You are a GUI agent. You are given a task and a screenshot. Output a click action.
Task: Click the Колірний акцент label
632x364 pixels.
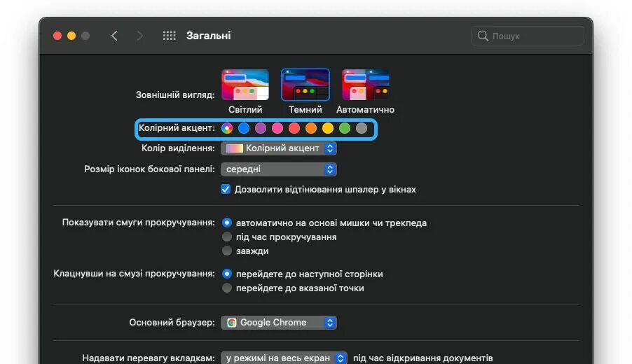point(177,128)
